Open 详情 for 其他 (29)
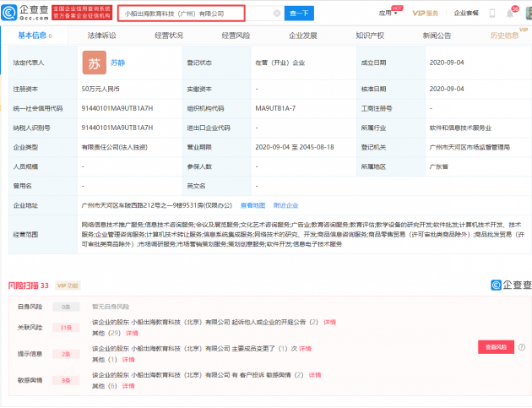532x408 pixels. point(132,334)
